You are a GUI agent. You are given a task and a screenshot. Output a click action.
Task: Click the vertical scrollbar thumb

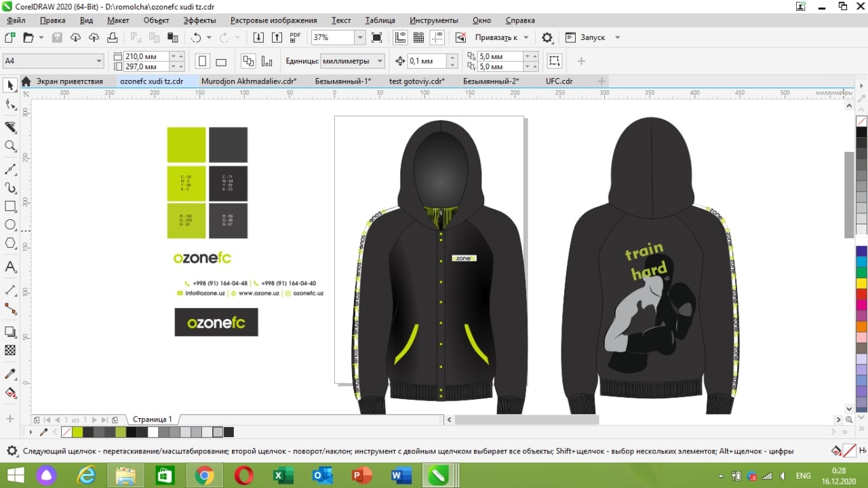pyautogui.click(x=849, y=195)
